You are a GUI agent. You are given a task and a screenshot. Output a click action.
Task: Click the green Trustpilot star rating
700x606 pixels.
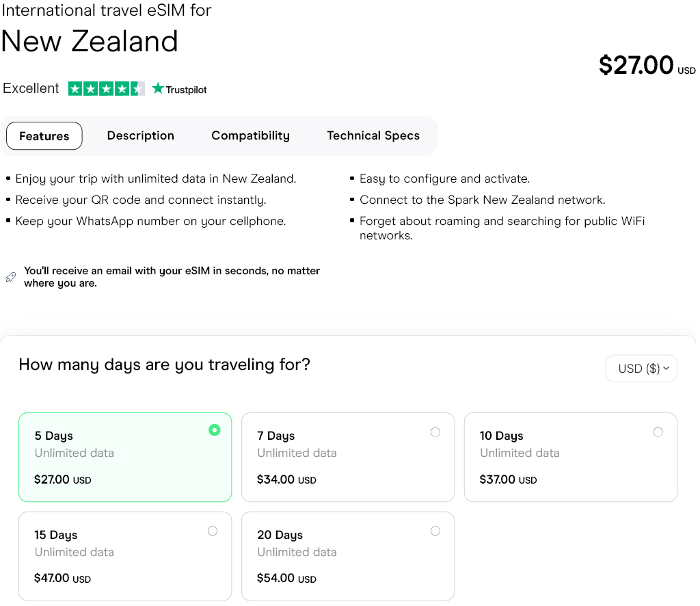point(106,89)
